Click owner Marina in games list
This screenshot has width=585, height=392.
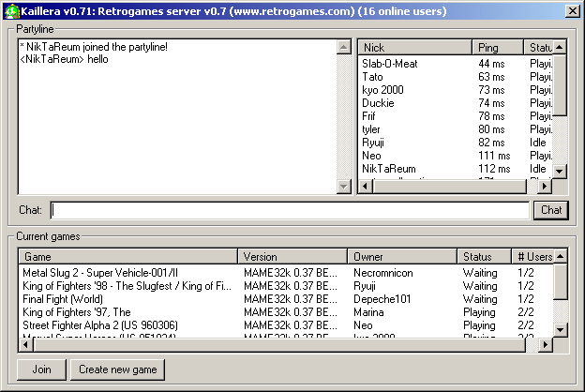coord(368,312)
